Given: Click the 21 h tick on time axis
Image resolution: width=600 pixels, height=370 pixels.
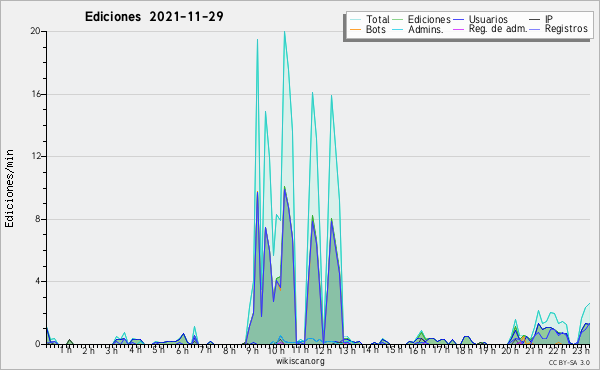Looking at the screenshot, I should pos(534,350).
